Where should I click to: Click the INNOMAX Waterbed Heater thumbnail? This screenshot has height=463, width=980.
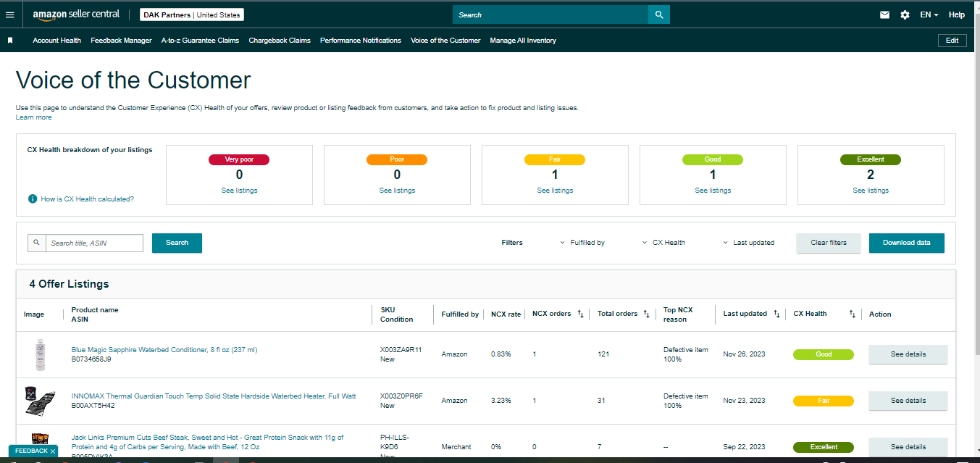41,401
